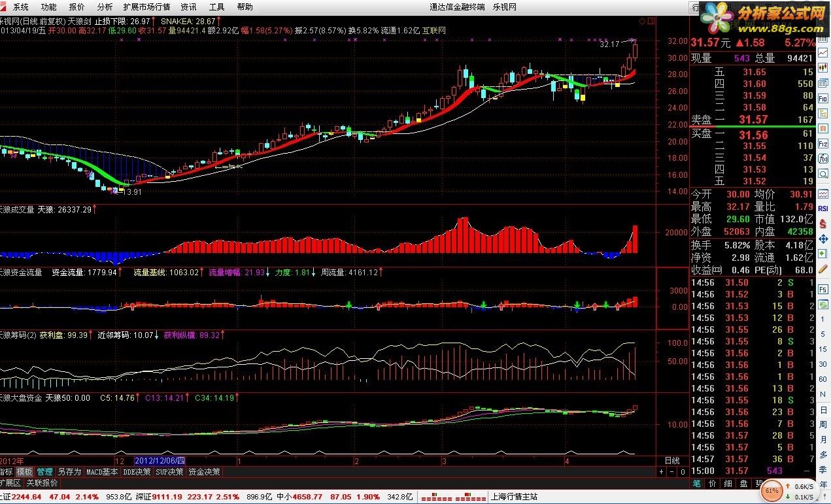The width and height of the screenshot is (831, 504).
Task: Click the green refresh icon in sidebar
Action: 823,305
